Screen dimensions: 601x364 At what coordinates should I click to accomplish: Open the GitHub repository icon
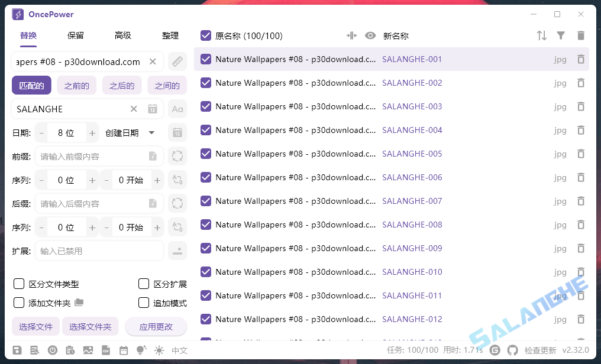(513, 350)
